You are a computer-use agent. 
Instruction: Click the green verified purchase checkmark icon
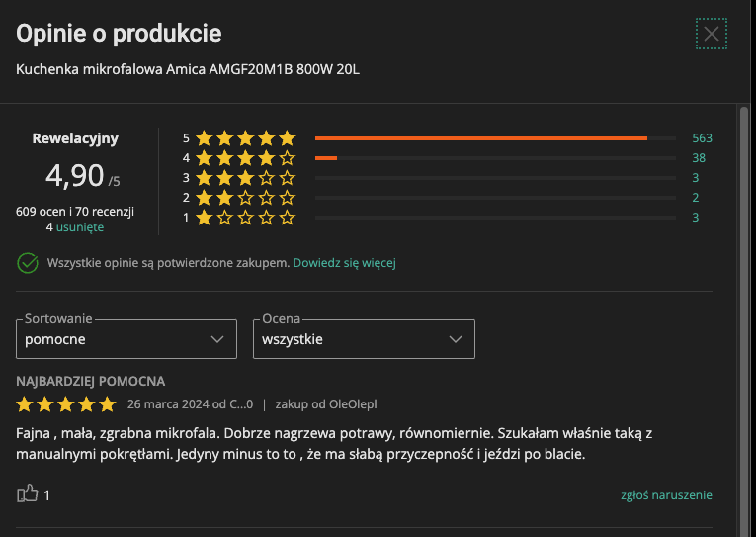pyautogui.click(x=28, y=263)
